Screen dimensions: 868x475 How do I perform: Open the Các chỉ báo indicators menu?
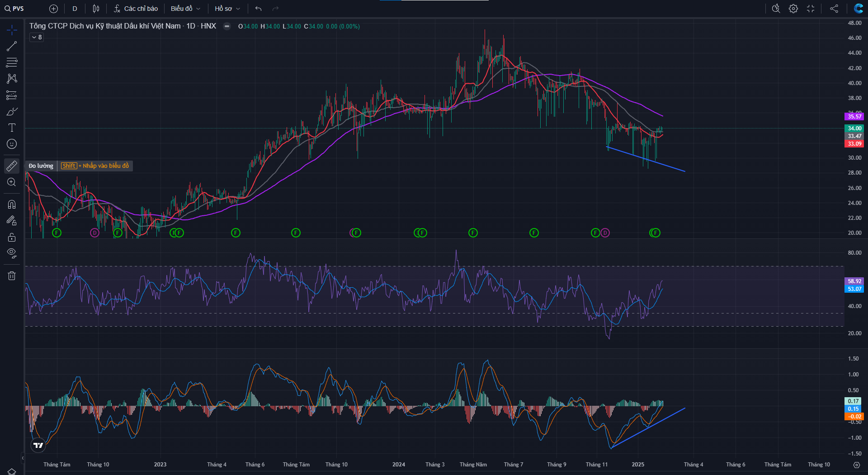(x=136, y=9)
